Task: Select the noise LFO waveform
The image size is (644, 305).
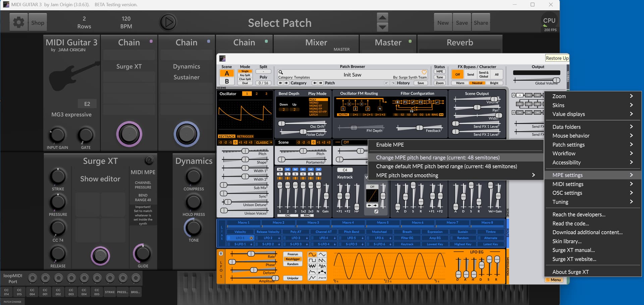Action: pos(312,266)
